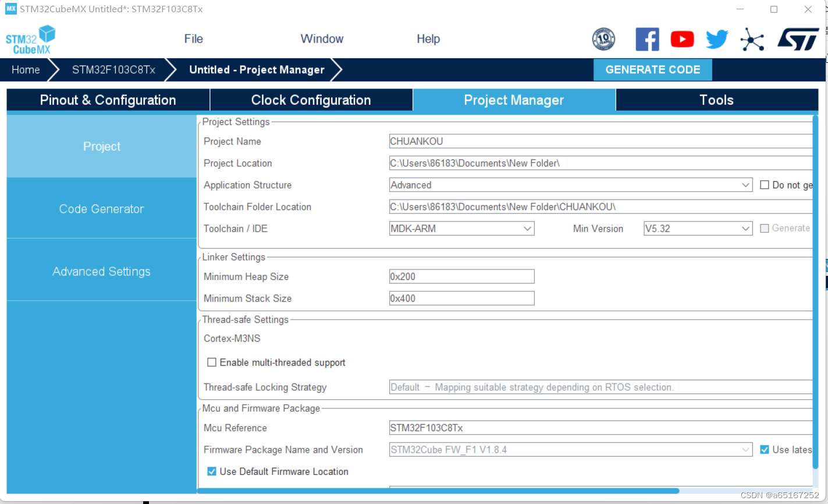The height and width of the screenshot is (504, 828).
Task: Open the Code Generator side panel
Action: [101, 209]
